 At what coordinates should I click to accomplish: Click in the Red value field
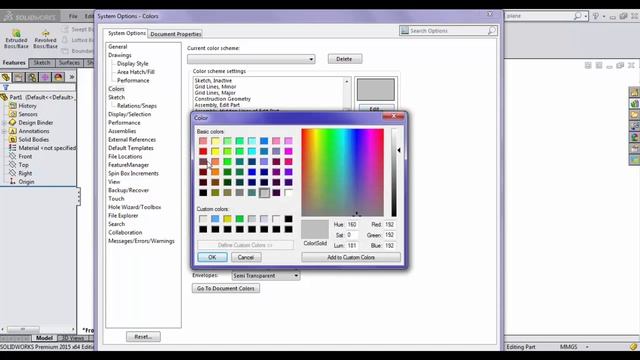pyautogui.click(x=390, y=225)
